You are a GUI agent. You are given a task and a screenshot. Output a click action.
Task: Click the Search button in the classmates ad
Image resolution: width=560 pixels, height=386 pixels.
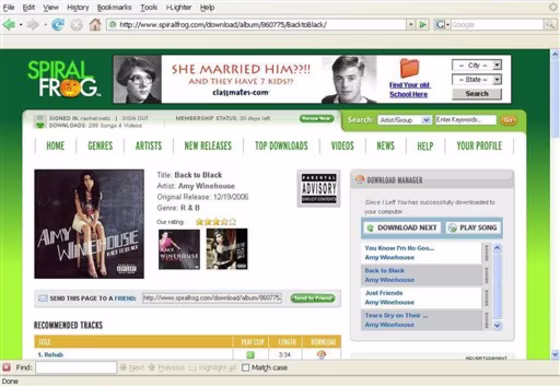coord(477,94)
